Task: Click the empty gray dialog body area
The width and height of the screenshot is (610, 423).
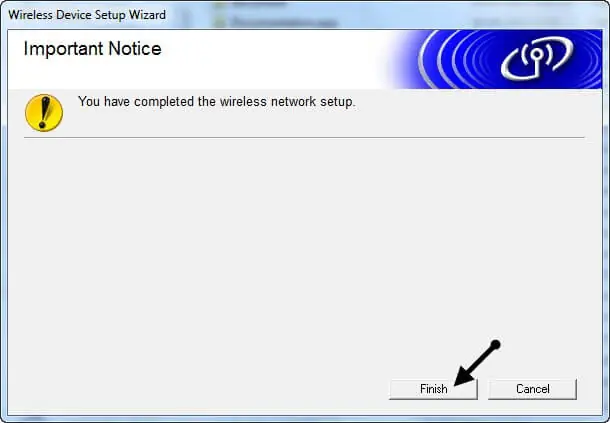Action: pos(303,253)
